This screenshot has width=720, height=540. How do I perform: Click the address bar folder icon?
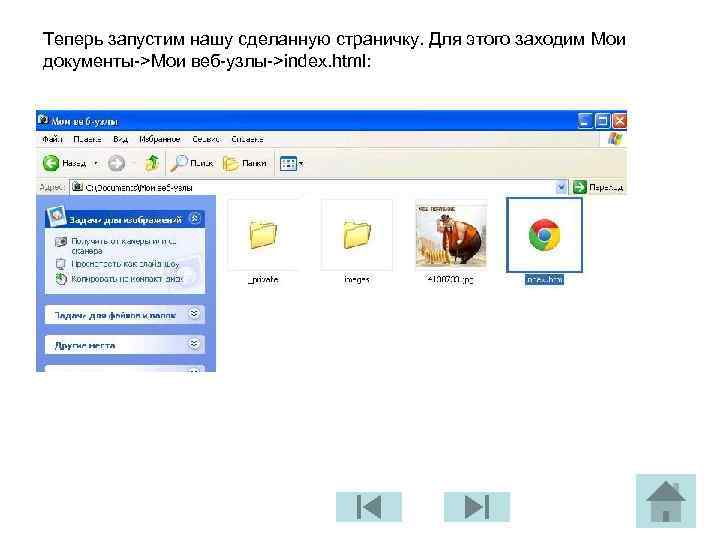point(78,187)
